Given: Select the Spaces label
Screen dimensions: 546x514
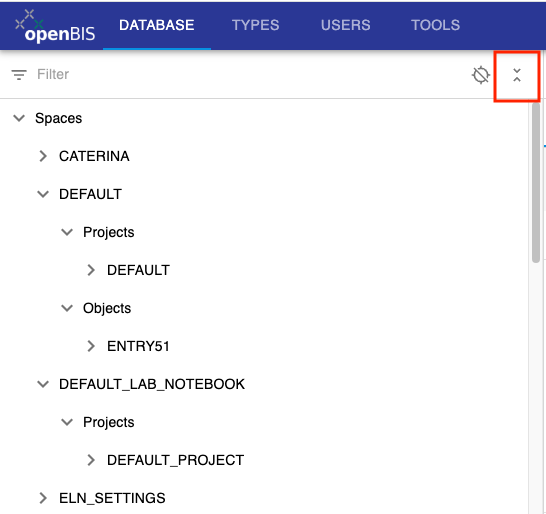Looking at the screenshot, I should (58, 118).
